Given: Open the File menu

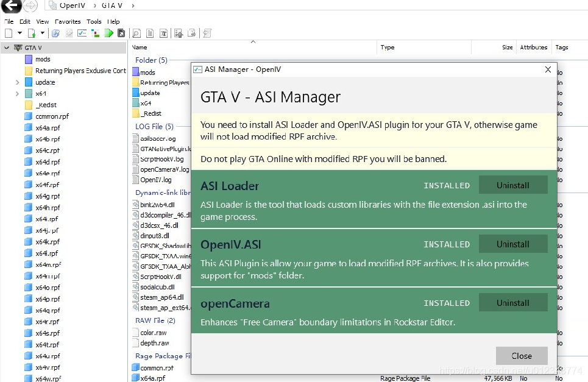Looking at the screenshot, I should pyautogui.click(x=9, y=22).
